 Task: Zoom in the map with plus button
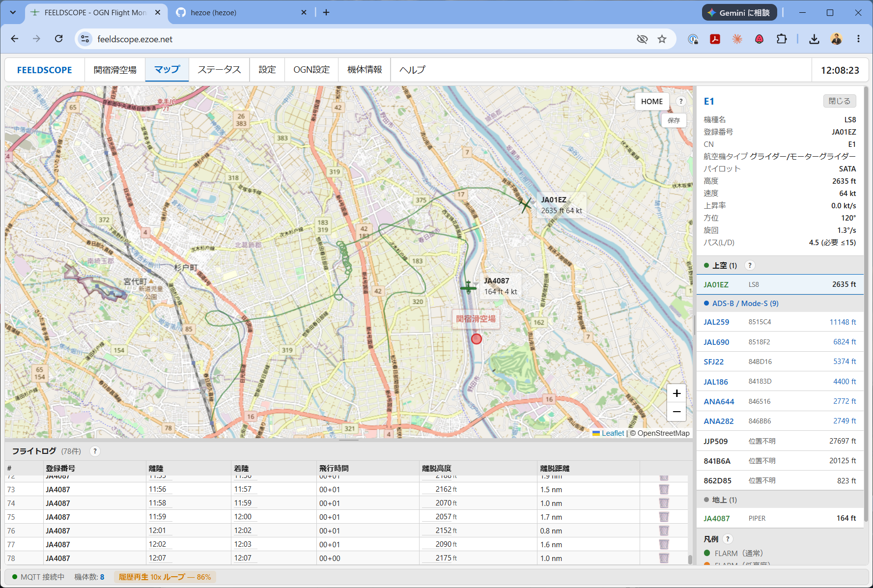point(676,393)
